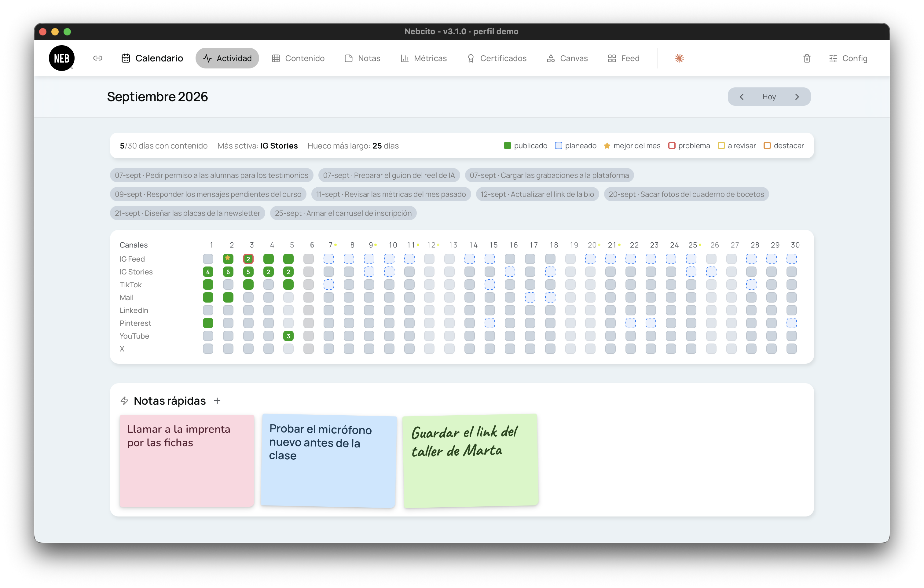Open the Contenido tab
924x588 pixels.
(x=298, y=58)
